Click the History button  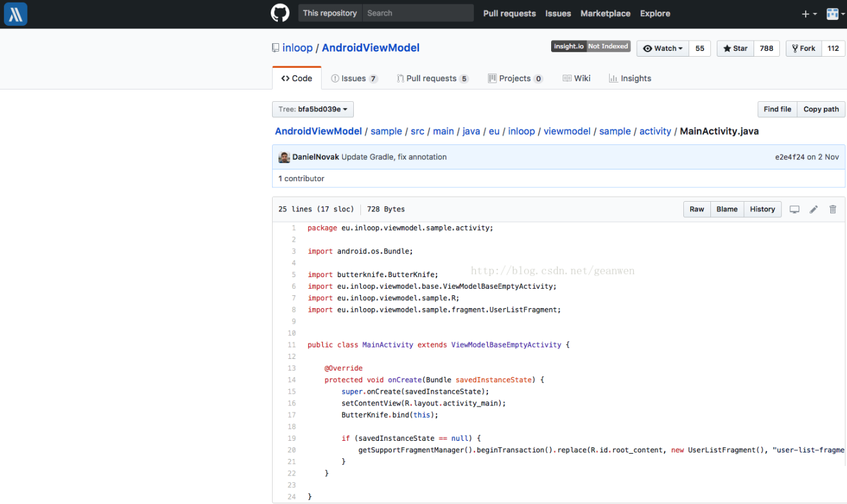763,209
